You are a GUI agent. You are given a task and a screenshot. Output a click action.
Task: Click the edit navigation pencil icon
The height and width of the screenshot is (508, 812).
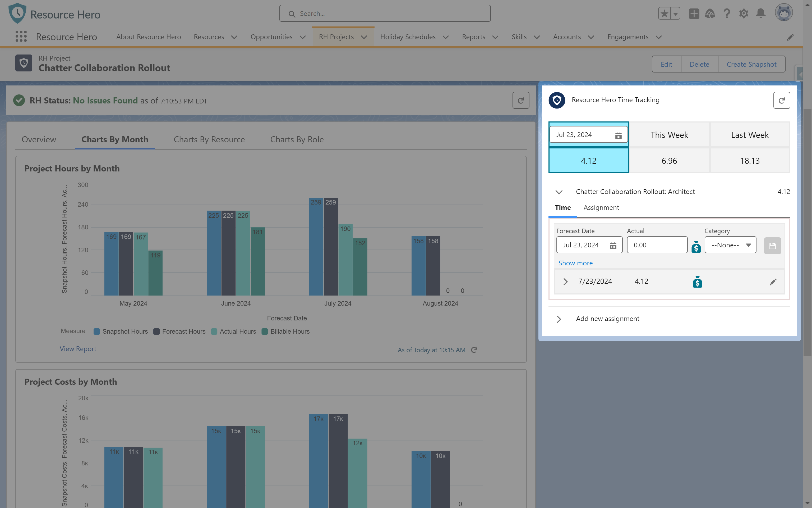tap(790, 37)
